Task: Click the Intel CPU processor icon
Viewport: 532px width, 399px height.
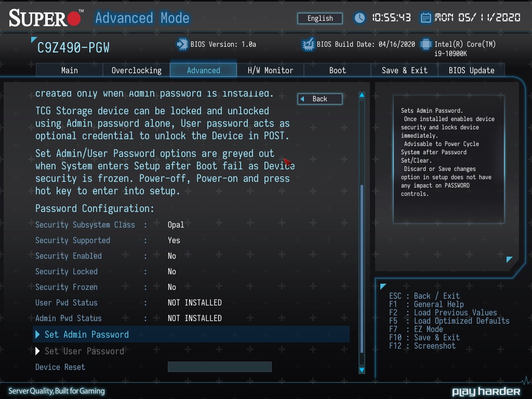Action: 426,45
